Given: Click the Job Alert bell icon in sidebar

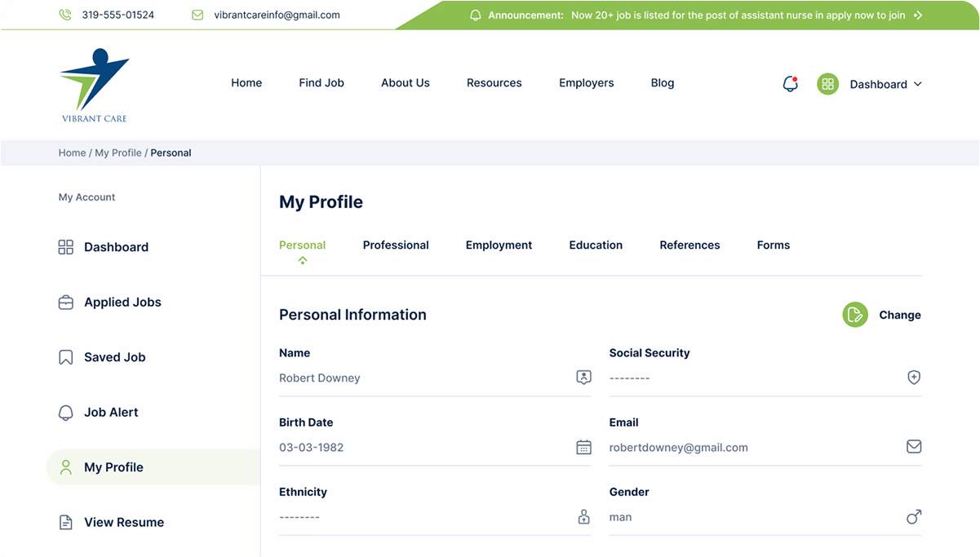Looking at the screenshot, I should (65, 413).
